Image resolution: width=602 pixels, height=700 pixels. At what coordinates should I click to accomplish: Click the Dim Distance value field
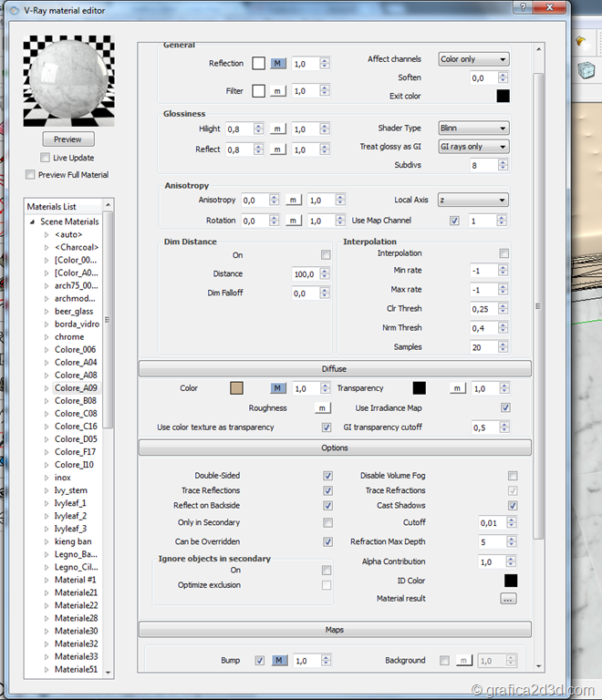pos(302,274)
